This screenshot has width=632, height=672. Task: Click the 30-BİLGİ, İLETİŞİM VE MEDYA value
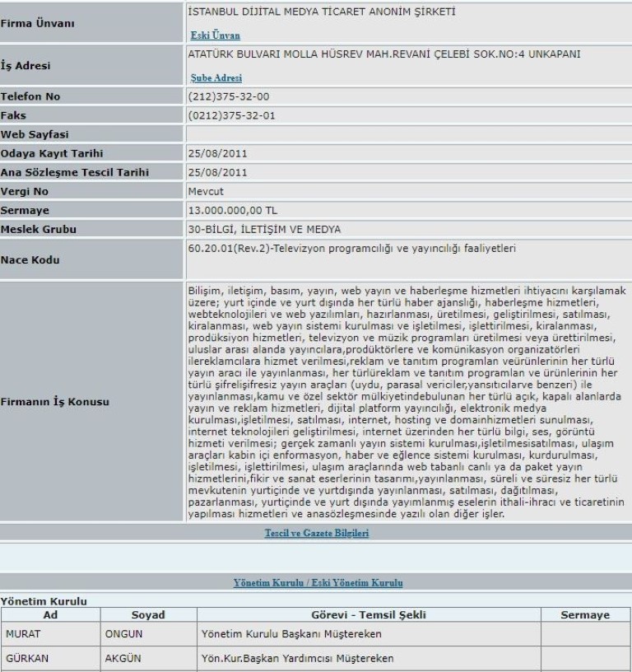[x=263, y=229]
